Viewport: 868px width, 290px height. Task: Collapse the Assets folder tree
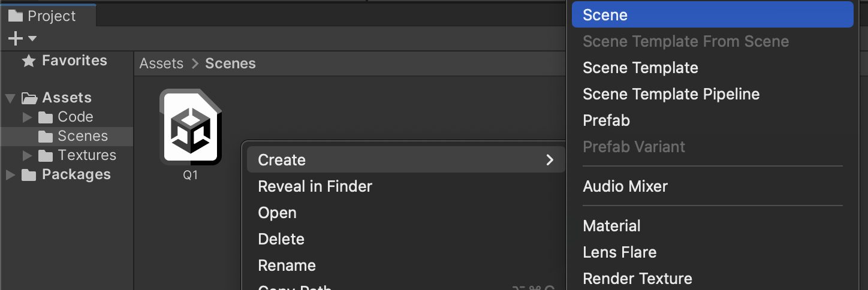(x=10, y=98)
